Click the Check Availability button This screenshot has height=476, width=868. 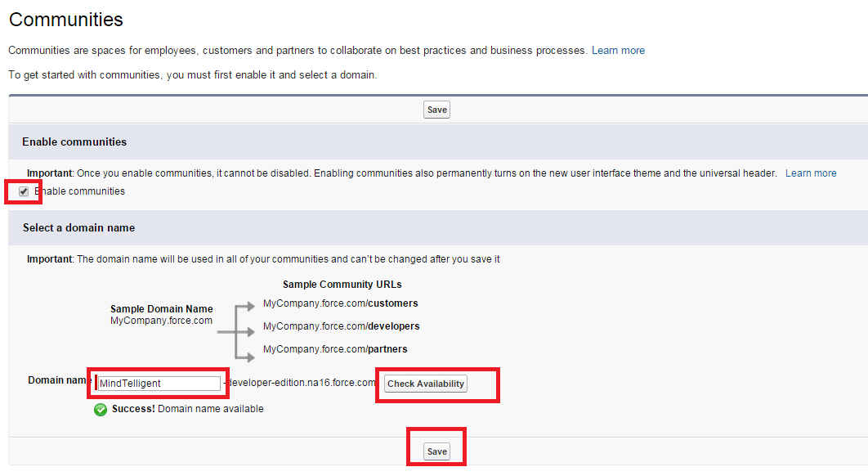(426, 384)
